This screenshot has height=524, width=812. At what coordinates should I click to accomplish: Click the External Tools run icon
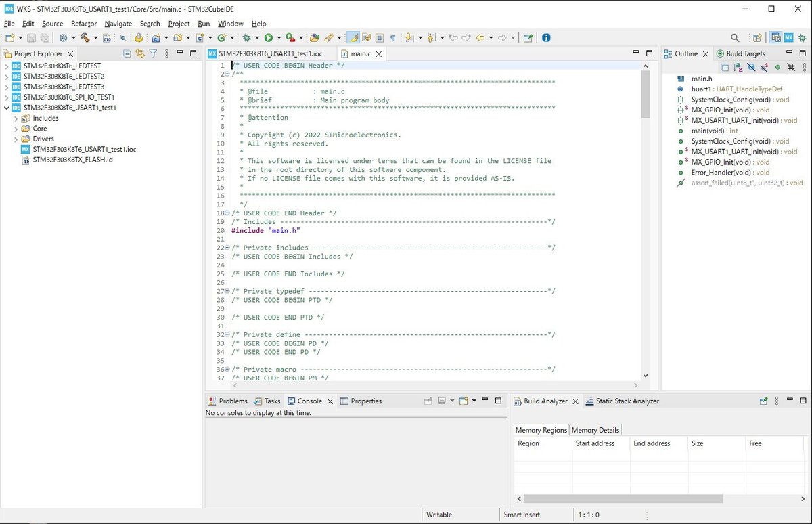[x=292, y=38]
